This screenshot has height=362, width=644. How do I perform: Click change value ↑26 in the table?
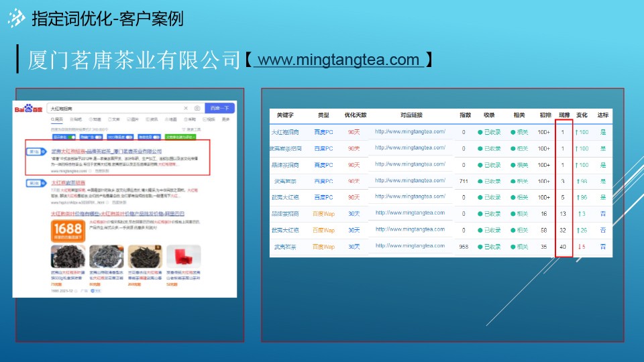pyautogui.click(x=582, y=230)
